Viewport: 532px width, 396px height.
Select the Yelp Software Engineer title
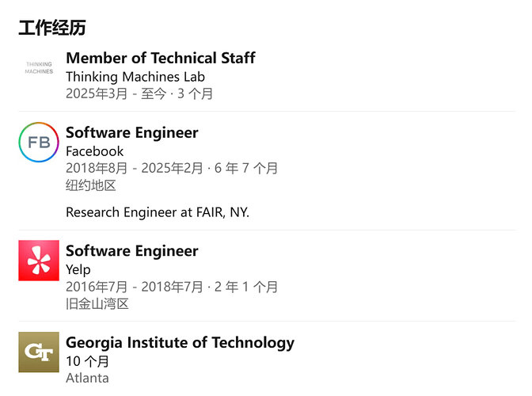(131, 251)
